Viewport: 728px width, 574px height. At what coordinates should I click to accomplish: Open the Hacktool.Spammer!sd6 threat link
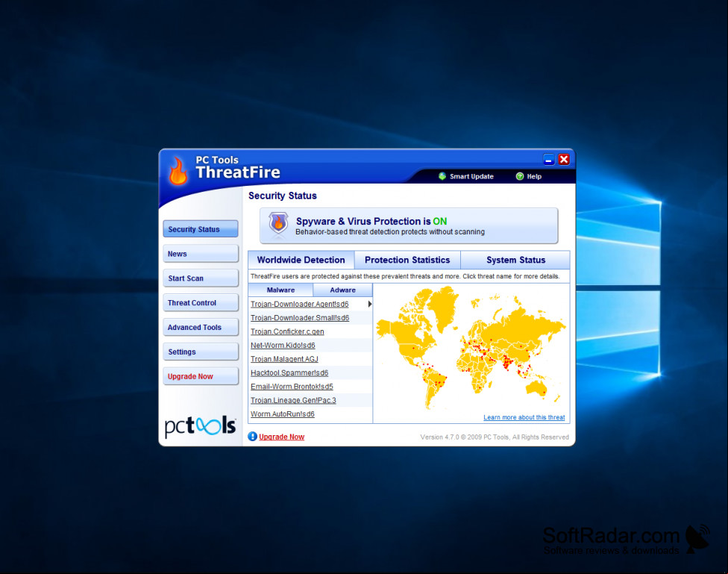click(x=289, y=372)
